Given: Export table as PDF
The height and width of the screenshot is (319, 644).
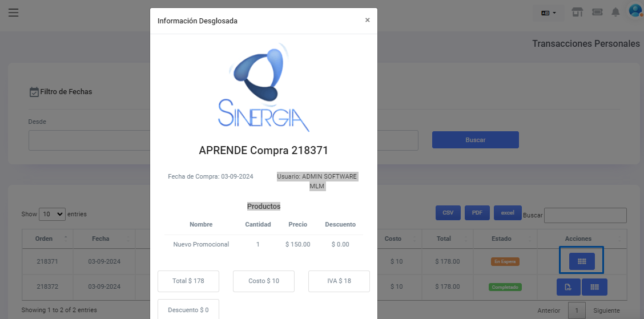Looking at the screenshot, I should pos(477,213).
